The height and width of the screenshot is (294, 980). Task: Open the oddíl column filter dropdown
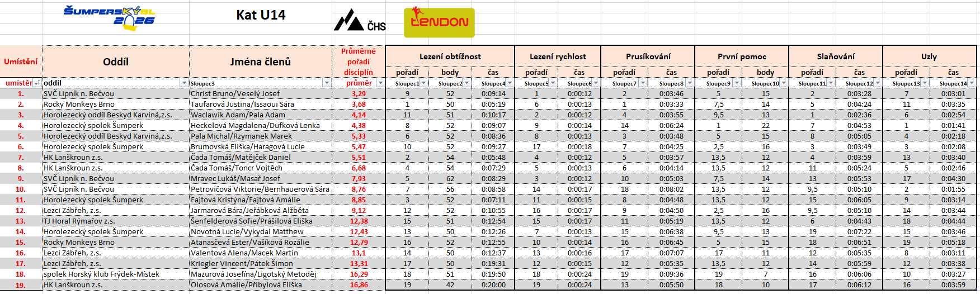tap(183, 83)
